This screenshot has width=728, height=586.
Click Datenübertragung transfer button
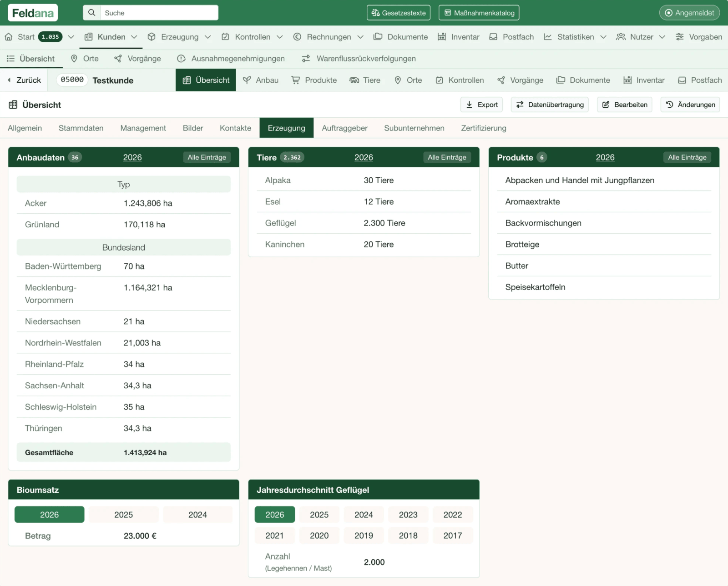coord(550,105)
